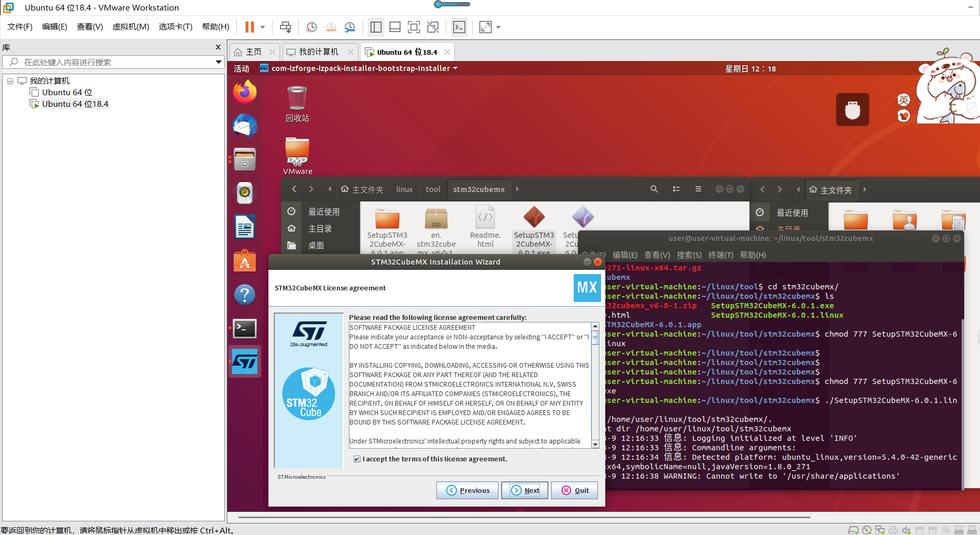Navigate to tool folder in path bar
The width and height of the screenshot is (980, 535).
click(433, 189)
